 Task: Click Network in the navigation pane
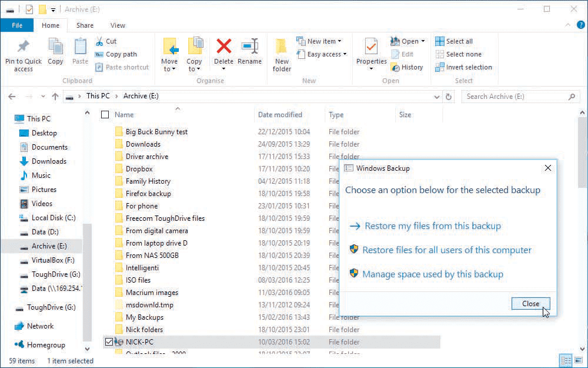click(x=40, y=326)
